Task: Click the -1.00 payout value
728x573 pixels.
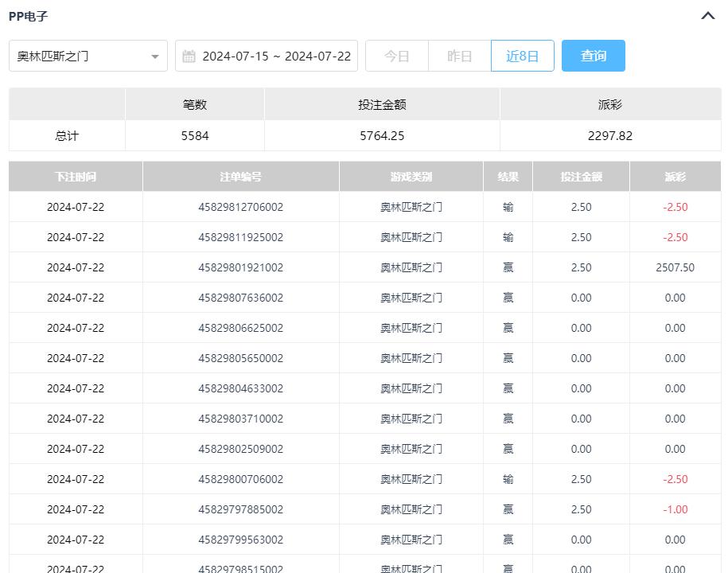Action: click(675, 509)
